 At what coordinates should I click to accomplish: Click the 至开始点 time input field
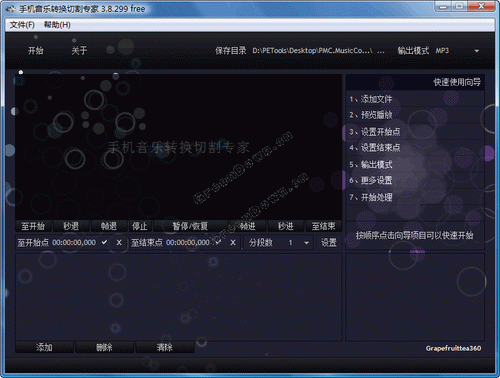(74, 242)
